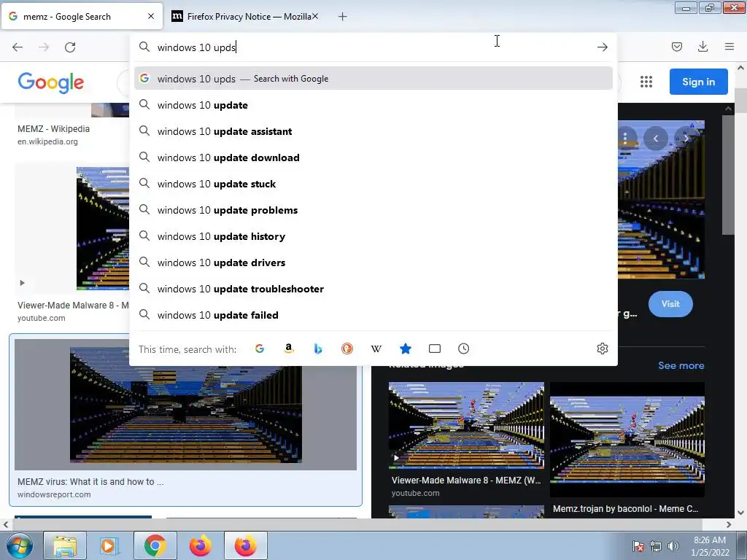Search open tabs using the tabs icon
The width and height of the screenshot is (747, 560).
click(435, 349)
